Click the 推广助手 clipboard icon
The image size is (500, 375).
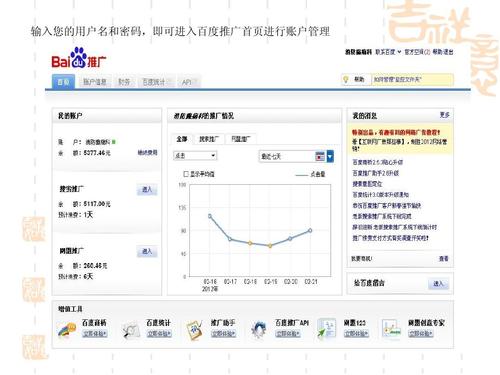point(194,330)
